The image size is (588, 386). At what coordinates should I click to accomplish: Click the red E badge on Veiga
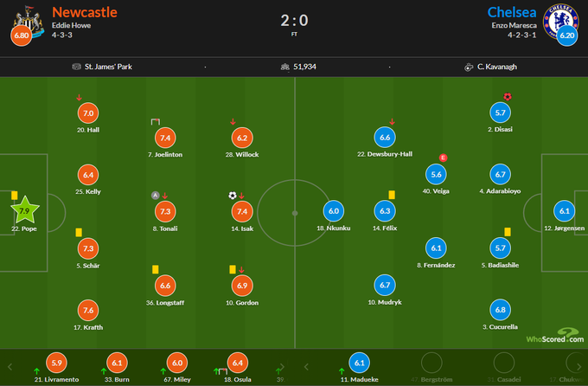pos(444,158)
